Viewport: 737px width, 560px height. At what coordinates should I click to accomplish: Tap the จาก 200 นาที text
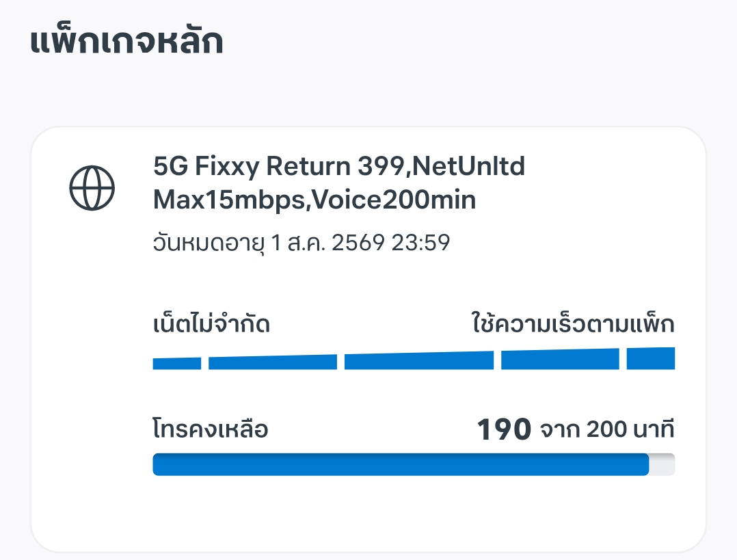click(607, 430)
